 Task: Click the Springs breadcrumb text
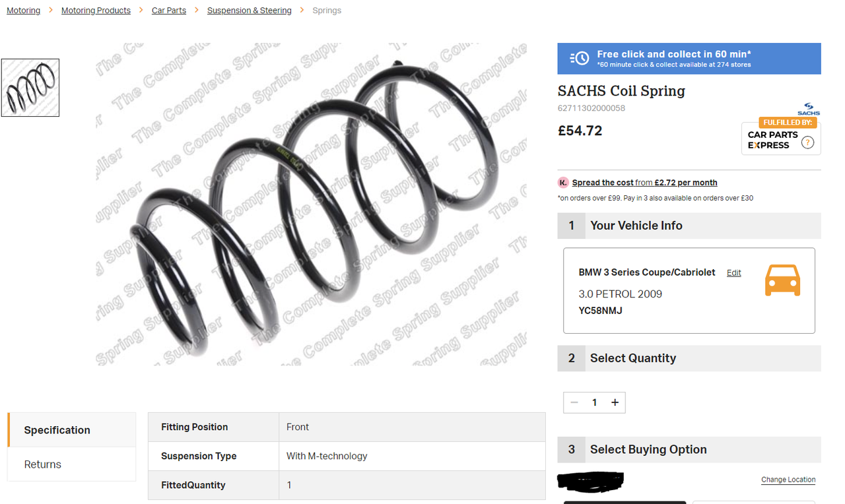(x=327, y=11)
